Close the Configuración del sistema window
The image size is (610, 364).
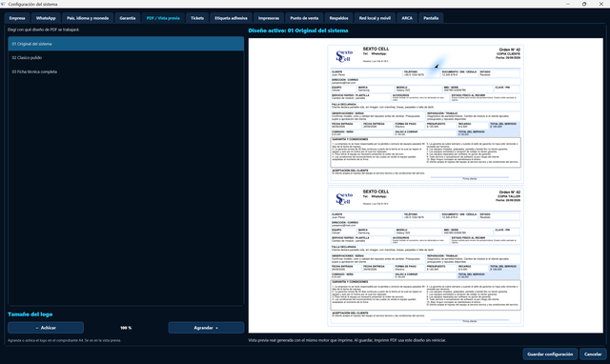coord(601,4)
